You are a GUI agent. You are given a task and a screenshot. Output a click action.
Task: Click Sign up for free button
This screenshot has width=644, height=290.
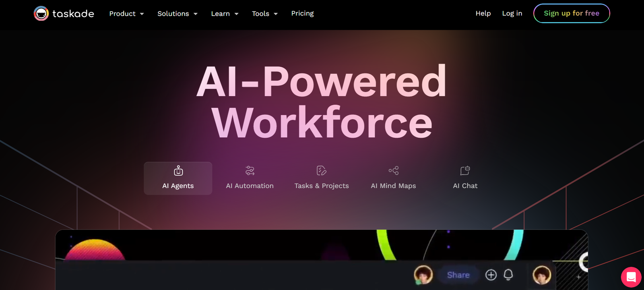pos(571,13)
